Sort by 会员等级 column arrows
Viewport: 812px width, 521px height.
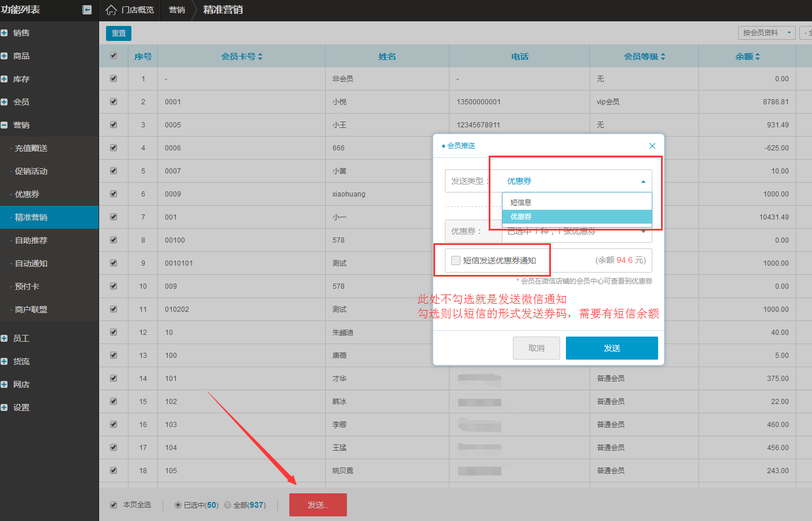tap(663, 56)
